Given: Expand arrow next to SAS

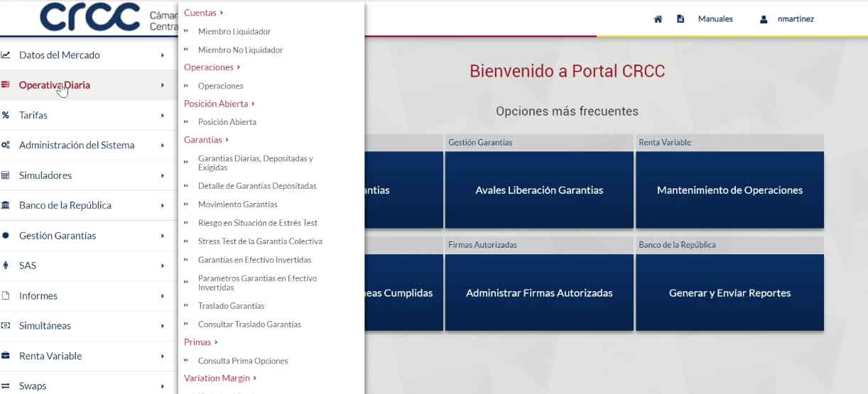Looking at the screenshot, I should [x=163, y=266].
